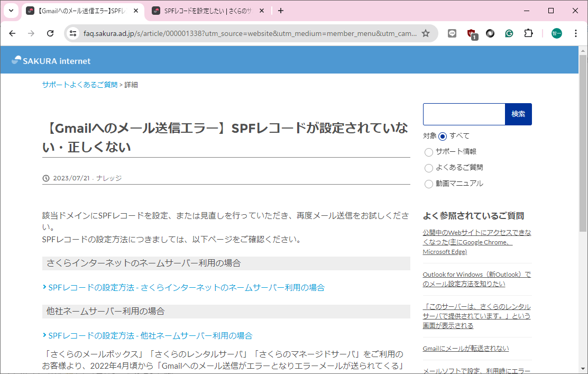Choose the 動画マニュアル radio option
588x374 pixels.
click(x=429, y=184)
